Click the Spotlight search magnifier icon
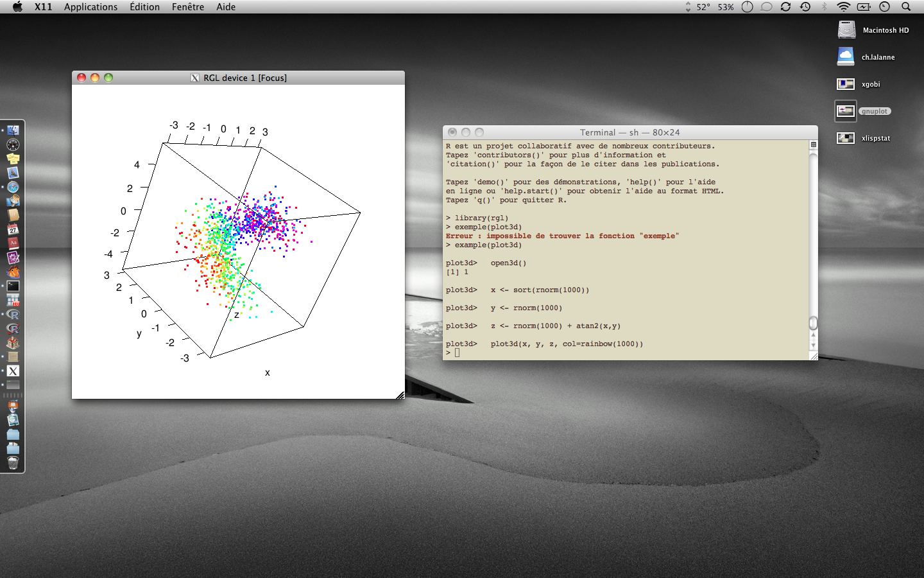This screenshot has height=578, width=924. point(906,7)
